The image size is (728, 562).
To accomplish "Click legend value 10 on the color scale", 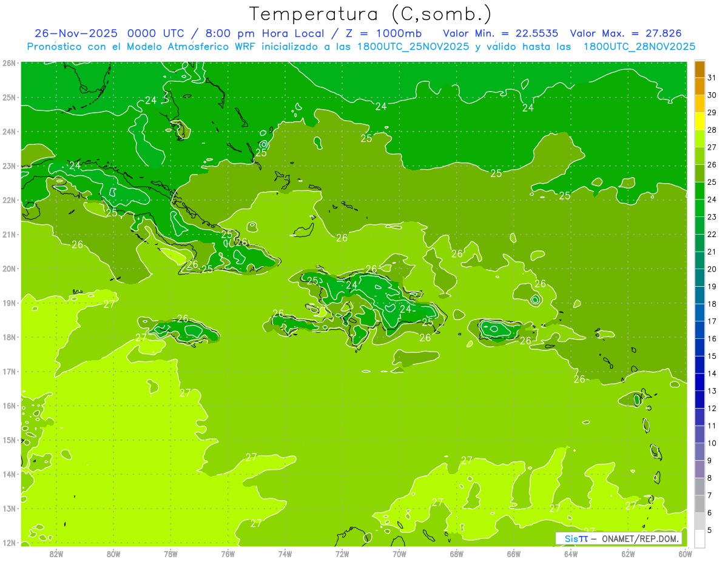I will click(x=712, y=443).
